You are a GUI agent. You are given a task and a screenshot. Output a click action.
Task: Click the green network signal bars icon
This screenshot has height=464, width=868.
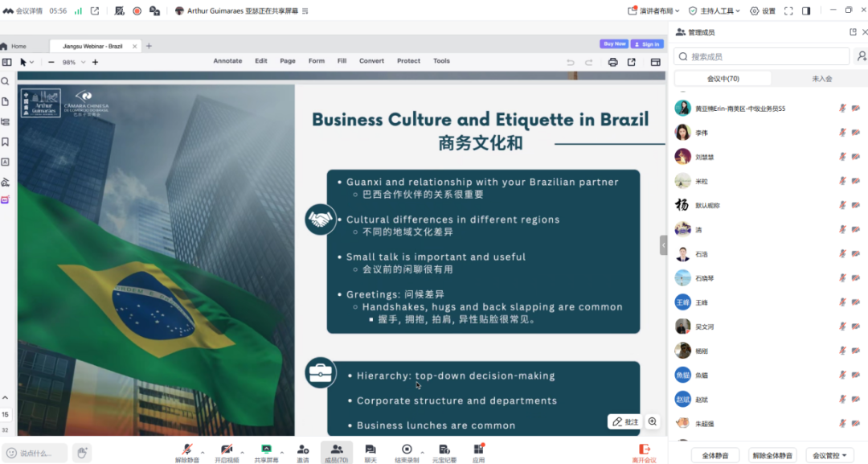coord(78,10)
